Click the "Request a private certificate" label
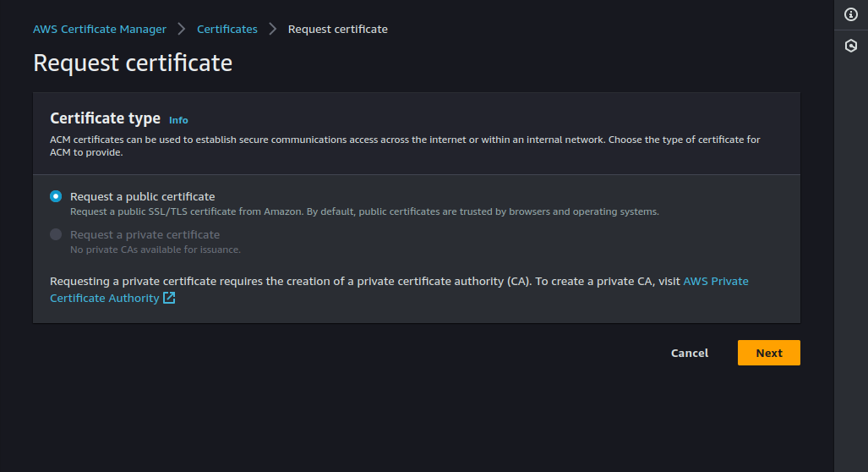The width and height of the screenshot is (868, 472). pos(145,234)
